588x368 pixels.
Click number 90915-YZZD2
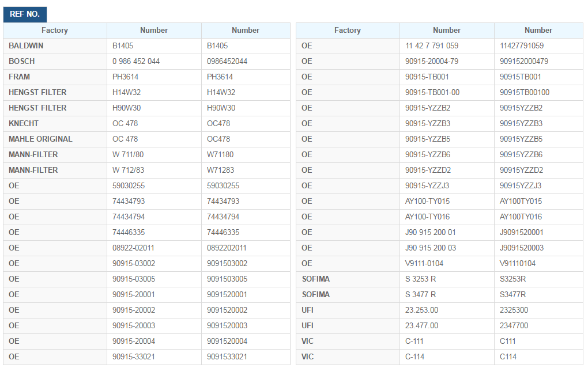pos(428,170)
